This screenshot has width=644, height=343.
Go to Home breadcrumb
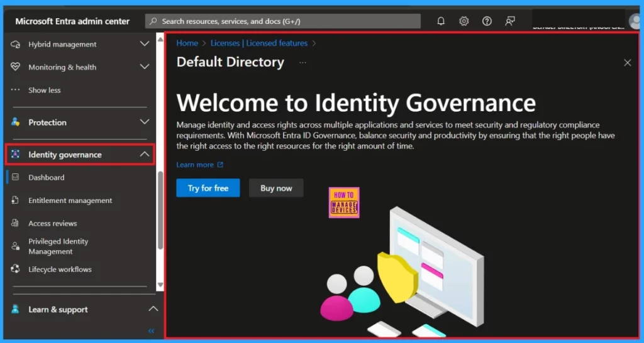(187, 43)
